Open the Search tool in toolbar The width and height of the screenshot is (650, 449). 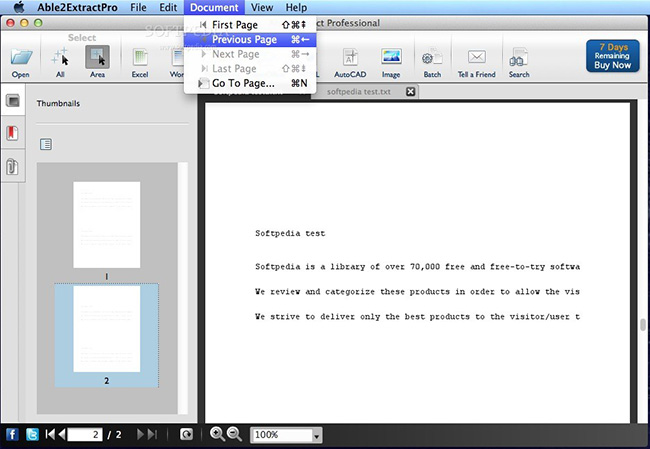tap(519, 58)
